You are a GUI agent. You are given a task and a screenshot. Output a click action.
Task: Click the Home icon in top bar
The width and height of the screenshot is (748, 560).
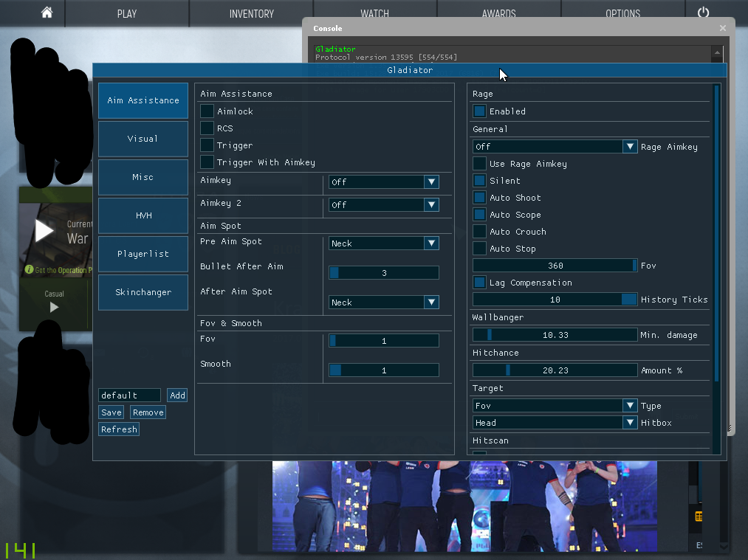pyautogui.click(x=47, y=13)
